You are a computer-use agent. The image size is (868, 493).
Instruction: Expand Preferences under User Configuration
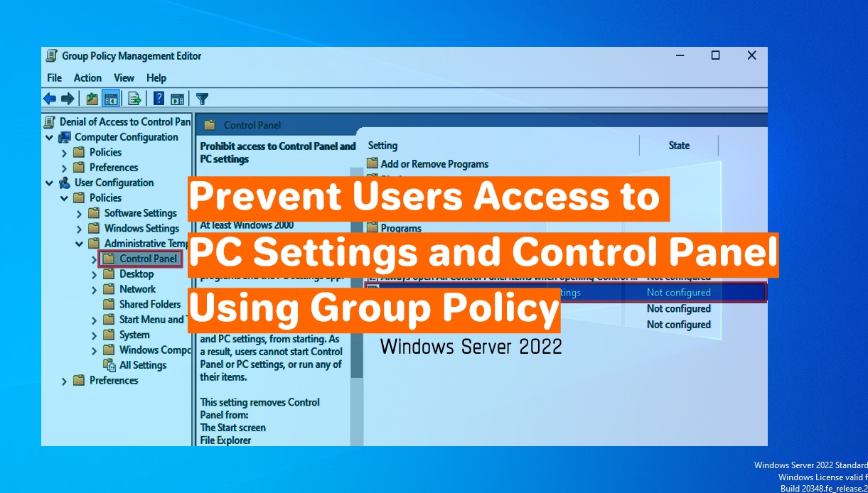[x=64, y=381]
